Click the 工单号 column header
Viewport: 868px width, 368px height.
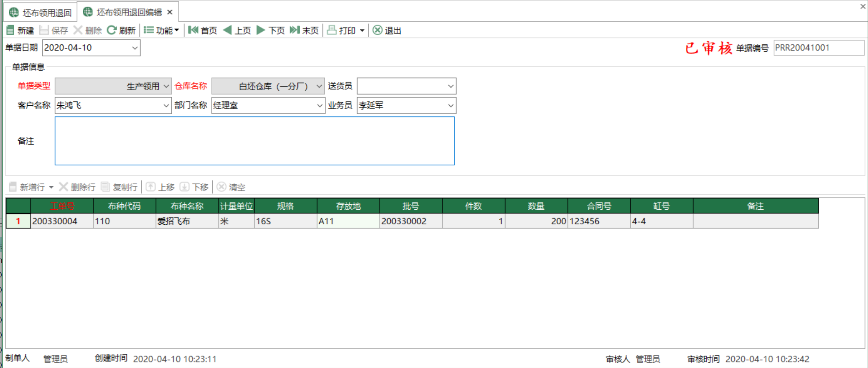[x=62, y=206]
